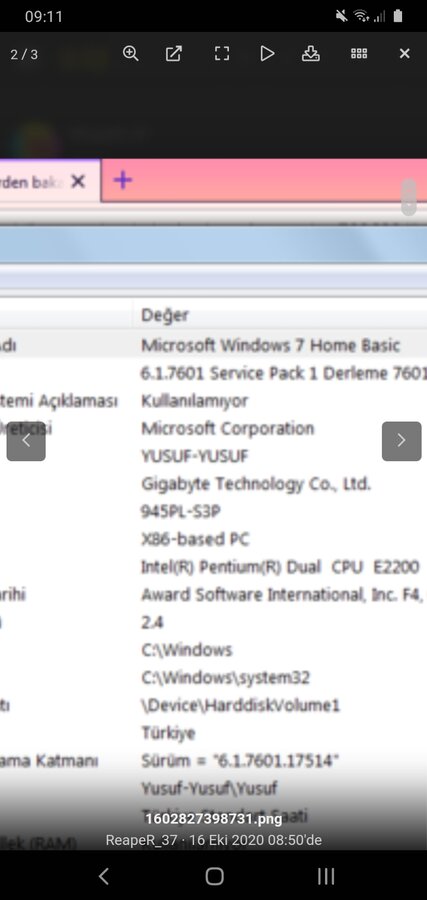427x900 pixels.
Task: Open image in new window icon
Action: click(174, 53)
